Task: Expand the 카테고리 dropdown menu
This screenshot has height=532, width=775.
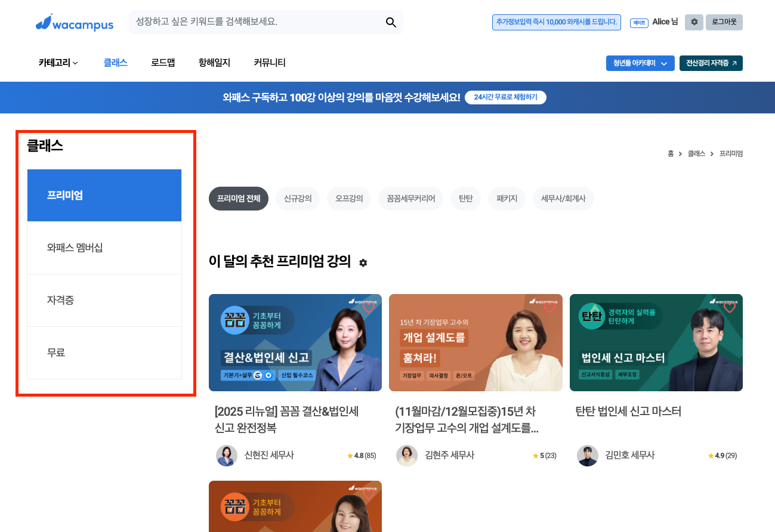Action: (58, 63)
